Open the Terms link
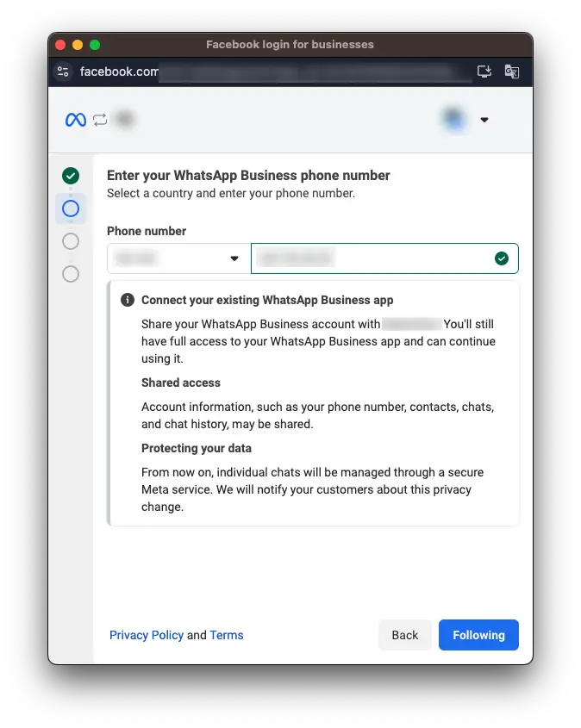Screen dimensions: 581x728 coord(227,635)
